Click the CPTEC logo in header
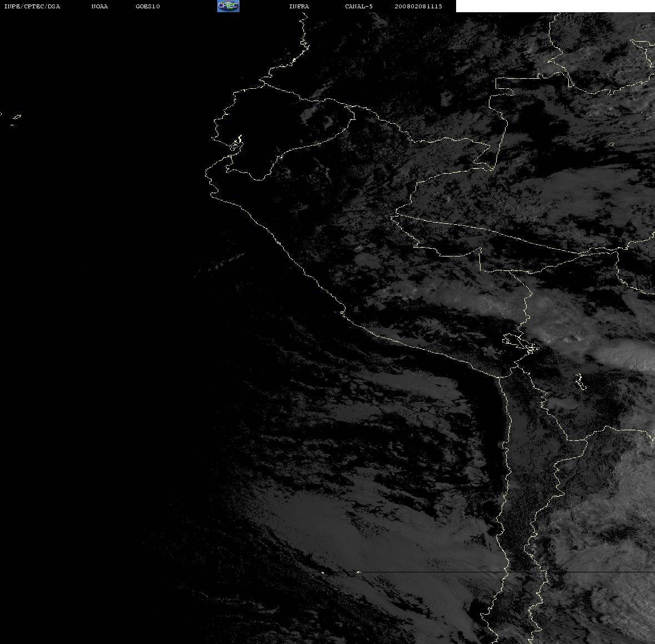The width and height of the screenshot is (655, 644). point(228,6)
